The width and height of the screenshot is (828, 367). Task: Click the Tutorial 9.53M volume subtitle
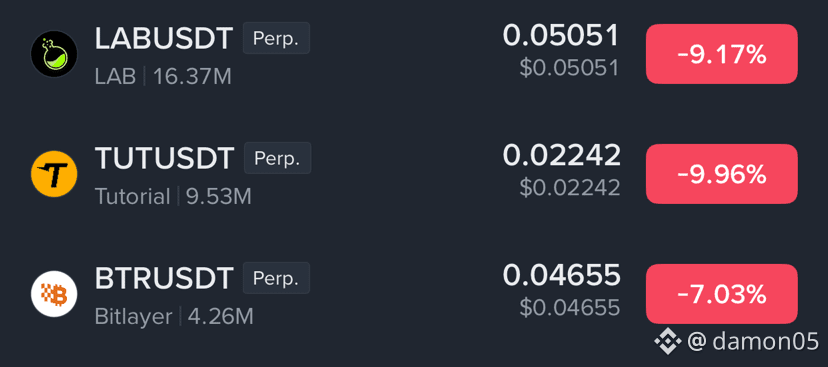tap(173, 197)
